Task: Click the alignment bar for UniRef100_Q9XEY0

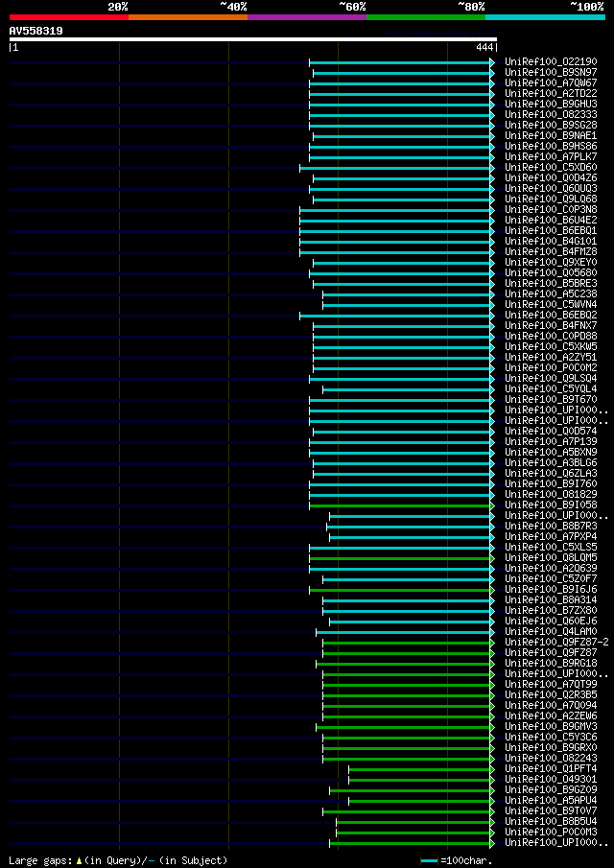Action: [x=401, y=264]
